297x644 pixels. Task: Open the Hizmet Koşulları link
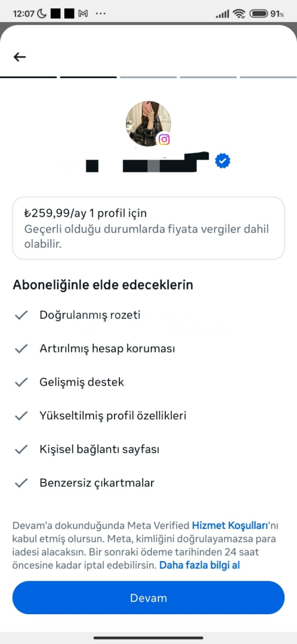tap(230, 525)
